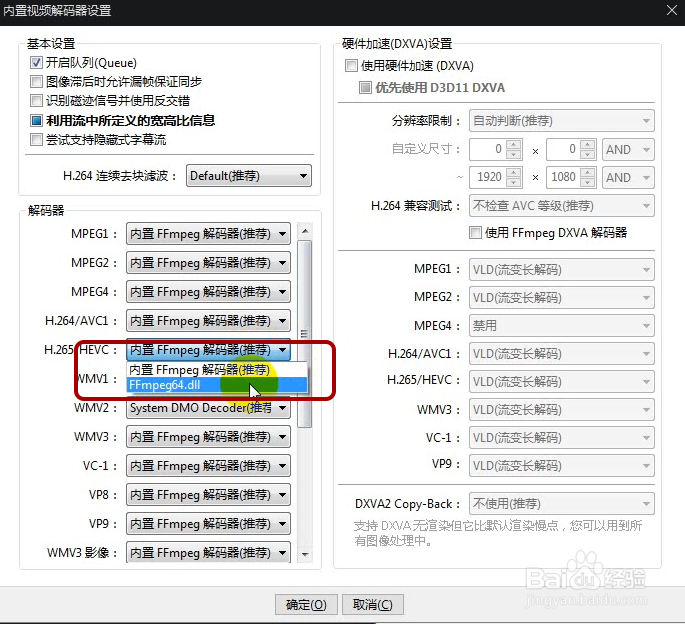Viewport: 685px width, 624px height.
Task: Open DXVA WMV3 VLD dropdown
Action: [x=562, y=409]
